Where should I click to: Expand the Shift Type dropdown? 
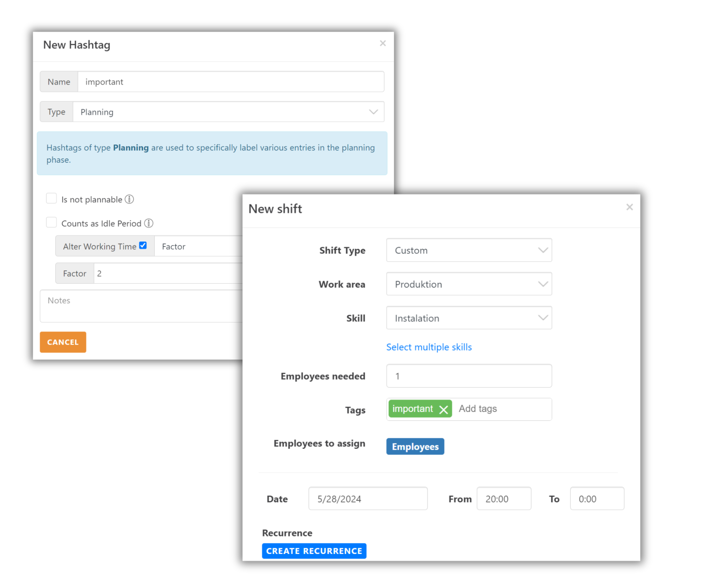coord(469,250)
